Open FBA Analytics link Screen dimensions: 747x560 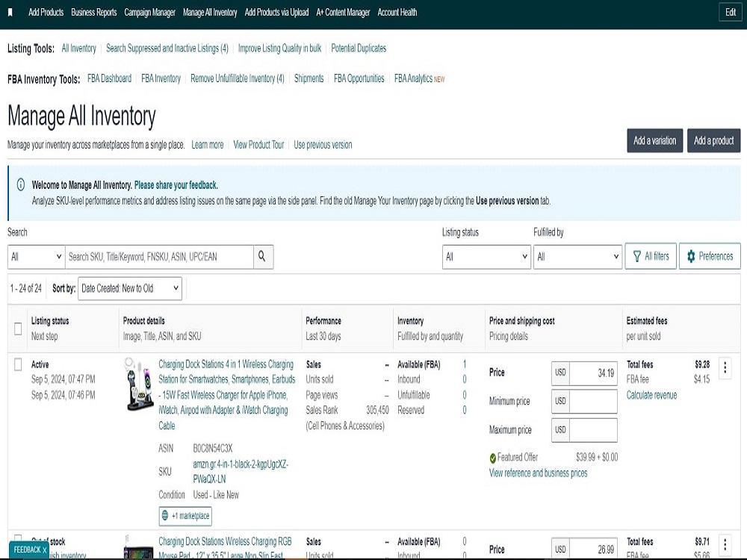pyautogui.click(x=413, y=78)
